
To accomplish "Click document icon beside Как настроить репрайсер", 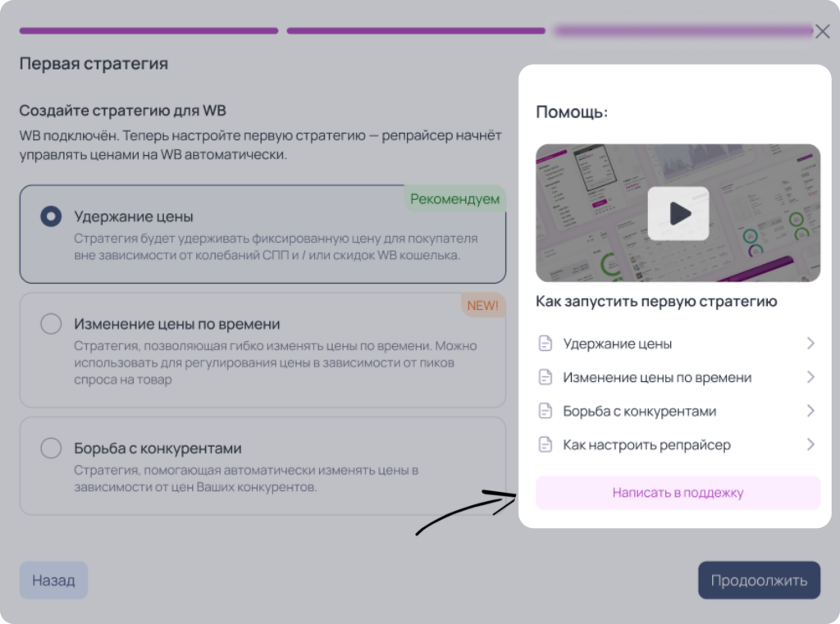I will tap(545, 444).
